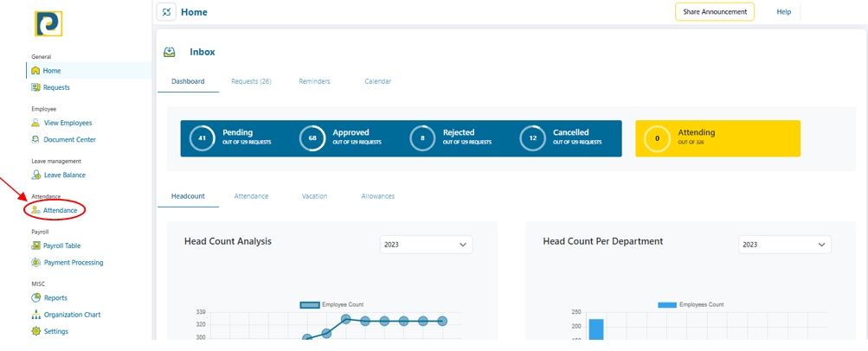
Task: Click the Leave Balance icon
Action: click(x=35, y=175)
